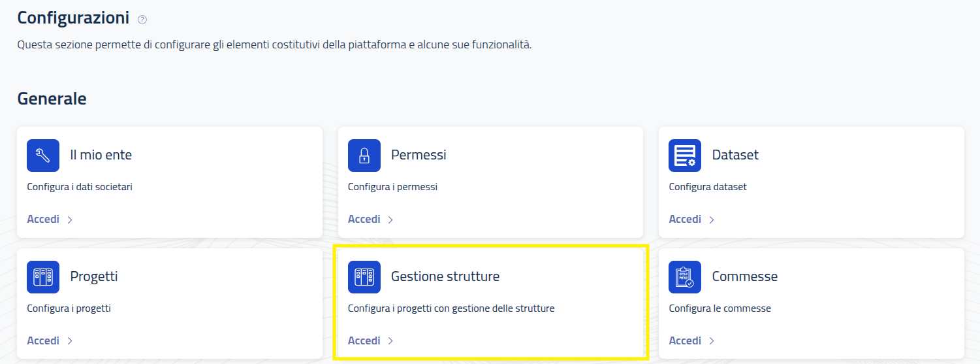Viewport: 980px width, 364px height.
Task: Open Accedi link under Dataset
Action: click(691, 219)
